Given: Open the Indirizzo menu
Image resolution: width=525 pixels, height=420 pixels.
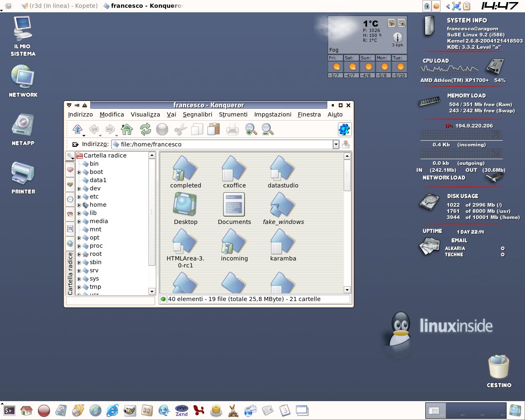Looking at the screenshot, I should [80, 114].
